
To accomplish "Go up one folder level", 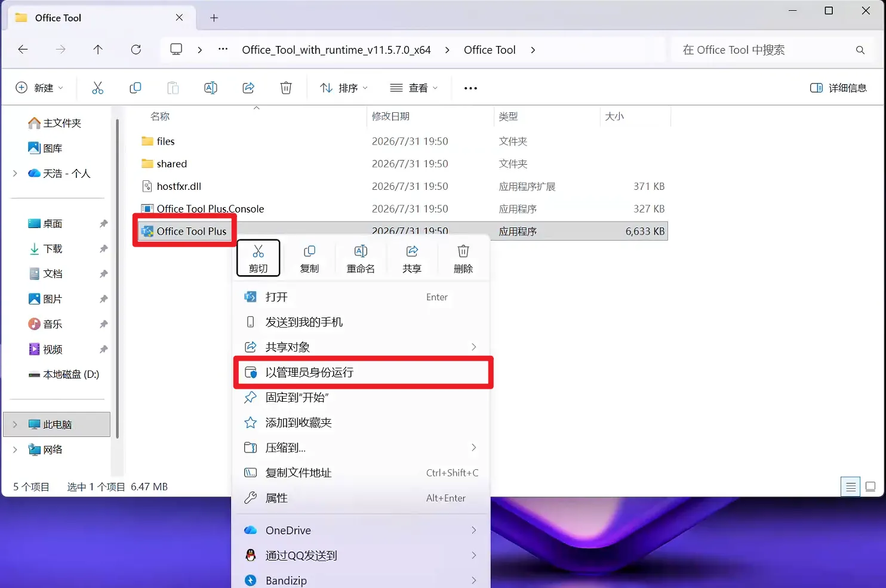I will coord(98,50).
